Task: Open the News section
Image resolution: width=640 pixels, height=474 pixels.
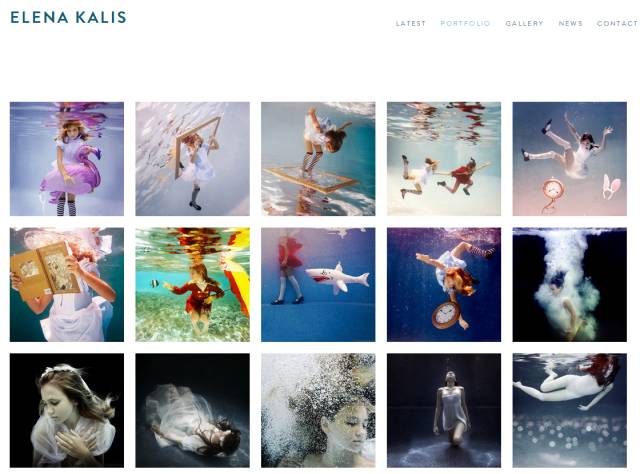Action: point(571,24)
